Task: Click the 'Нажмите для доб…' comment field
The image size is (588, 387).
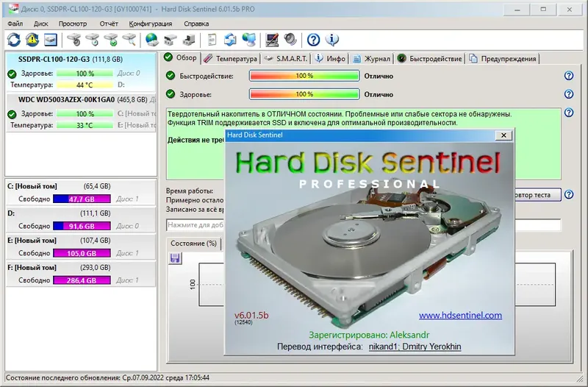Action: pyautogui.click(x=195, y=225)
